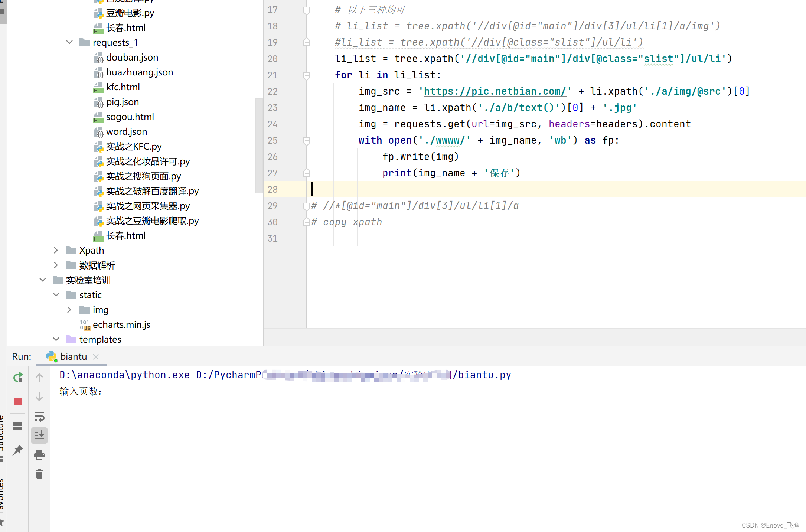Expand the Xpath folder
Image resolution: width=806 pixels, height=532 pixels.
[x=56, y=250]
